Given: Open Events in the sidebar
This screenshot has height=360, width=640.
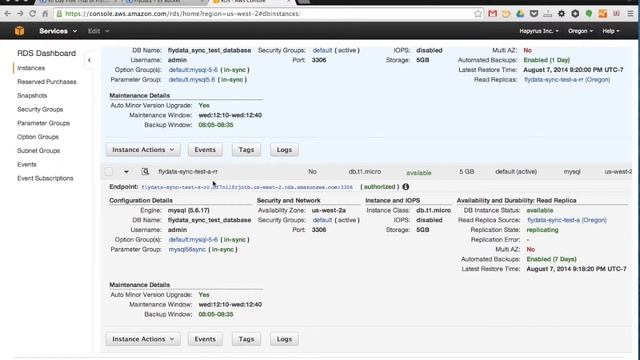Looking at the screenshot, I should (x=27, y=164).
